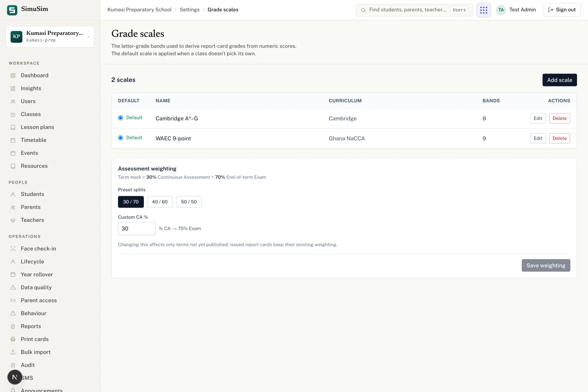The height and width of the screenshot is (392, 588).
Task: Choose the 40 / 60 preset split
Action: coord(160,202)
